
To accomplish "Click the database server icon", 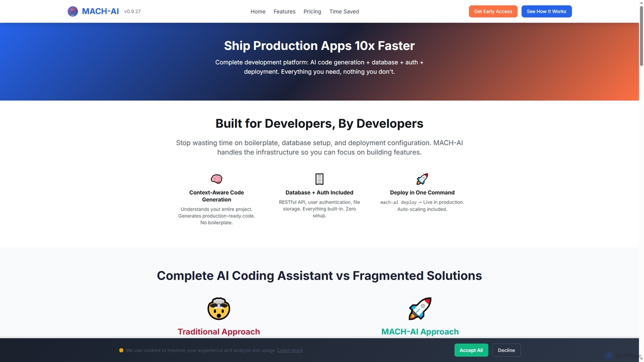I will pyautogui.click(x=319, y=179).
